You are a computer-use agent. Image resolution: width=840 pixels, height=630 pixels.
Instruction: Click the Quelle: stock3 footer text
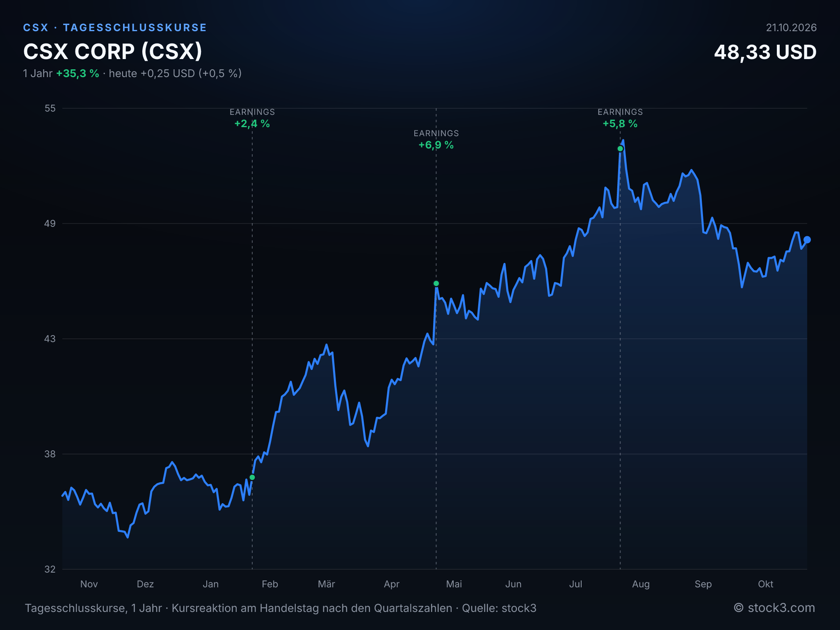click(499, 608)
